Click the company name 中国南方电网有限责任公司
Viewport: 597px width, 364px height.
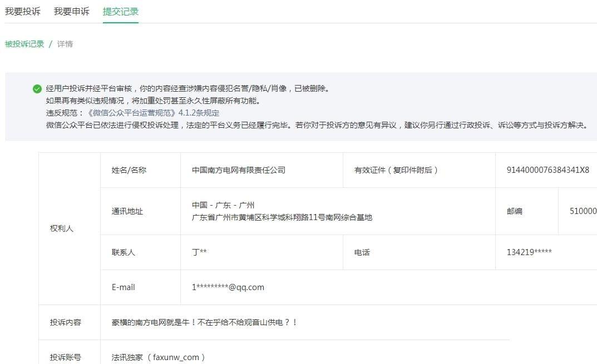tap(238, 170)
